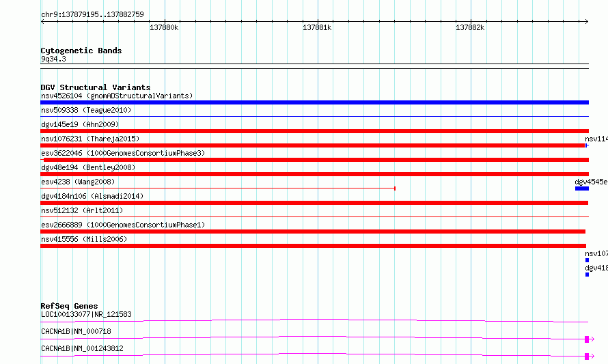Click the esv3622046 1000GenomesConsortiumPhase3 red bar
This screenshot has height=364, width=608.
coord(316,160)
